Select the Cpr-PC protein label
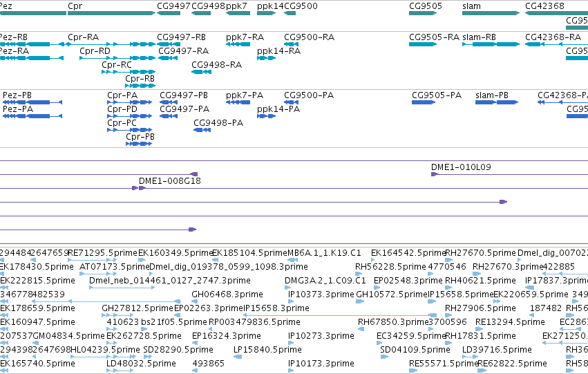Viewport: 588px width, 374px height. coord(122,123)
